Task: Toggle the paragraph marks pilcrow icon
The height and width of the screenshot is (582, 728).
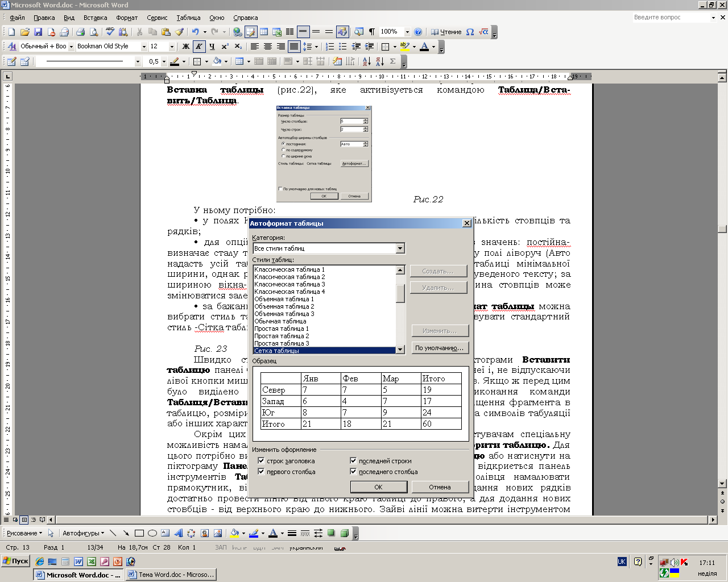Action: click(x=372, y=32)
